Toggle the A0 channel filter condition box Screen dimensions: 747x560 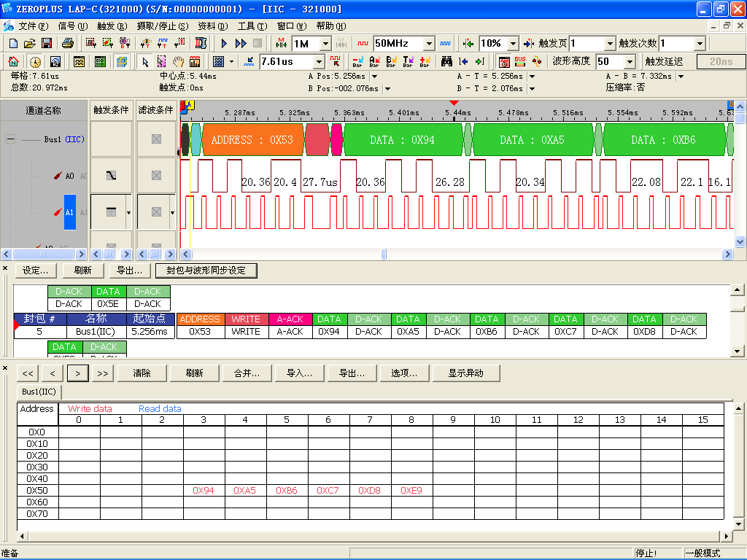pyautogui.click(x=155, y=176)
